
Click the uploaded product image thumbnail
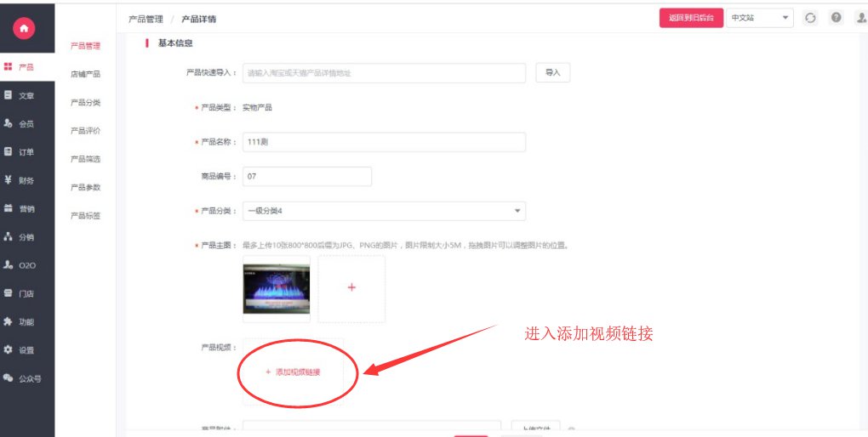276,289
